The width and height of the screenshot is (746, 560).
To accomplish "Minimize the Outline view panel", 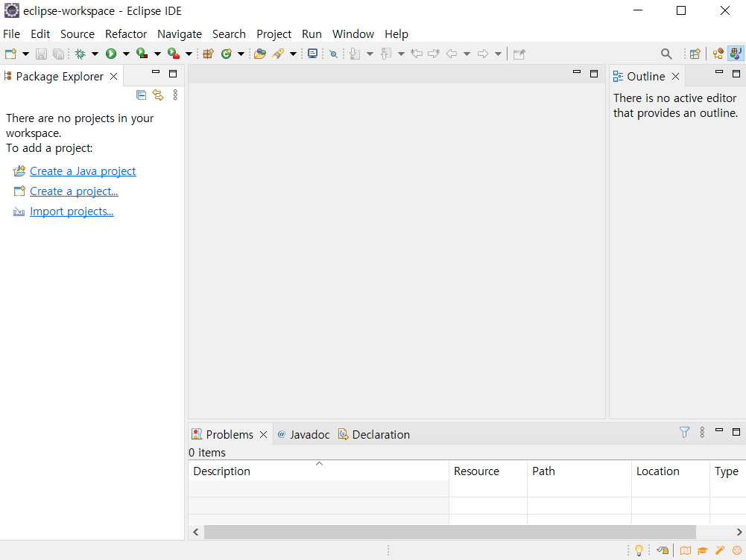I will click(x=719, y=73).
